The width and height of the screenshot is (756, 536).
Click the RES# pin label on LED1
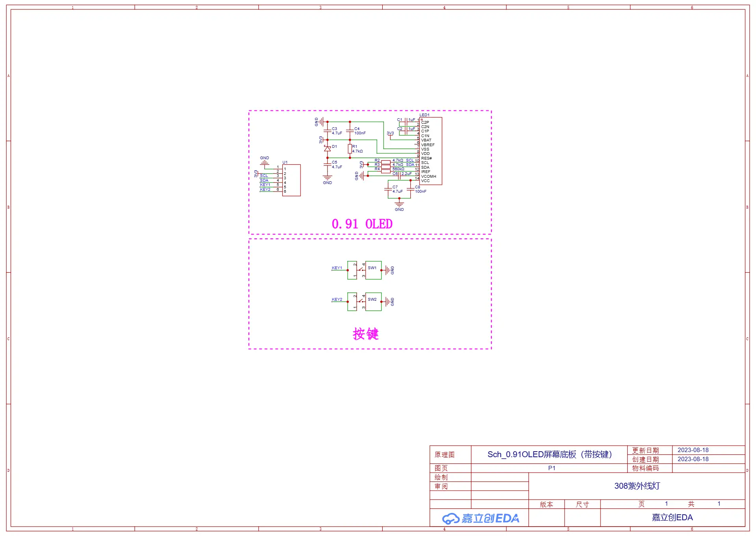(x=426, y=158)
